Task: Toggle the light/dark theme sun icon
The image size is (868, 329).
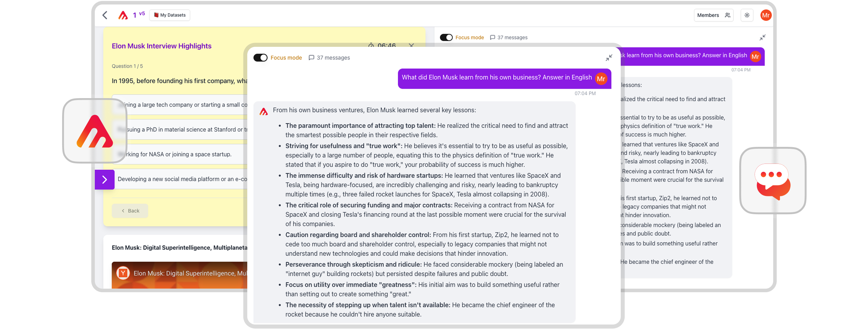Action: coord(747,15)
